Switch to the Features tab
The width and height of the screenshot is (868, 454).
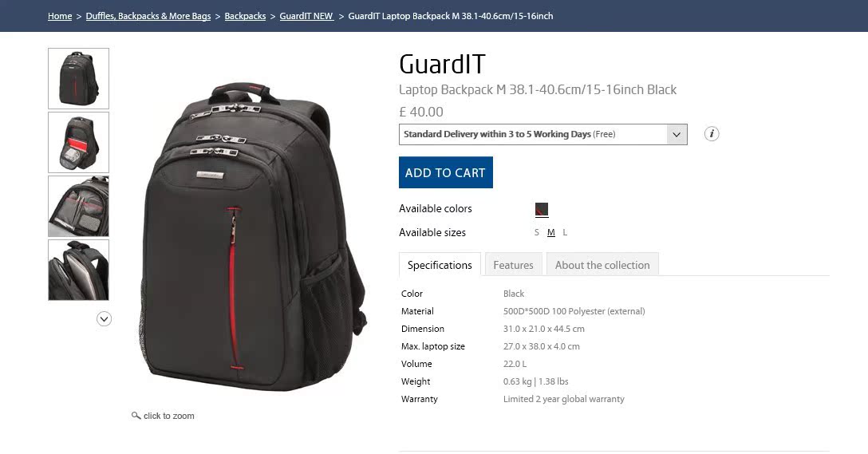(x=513, y=265)
